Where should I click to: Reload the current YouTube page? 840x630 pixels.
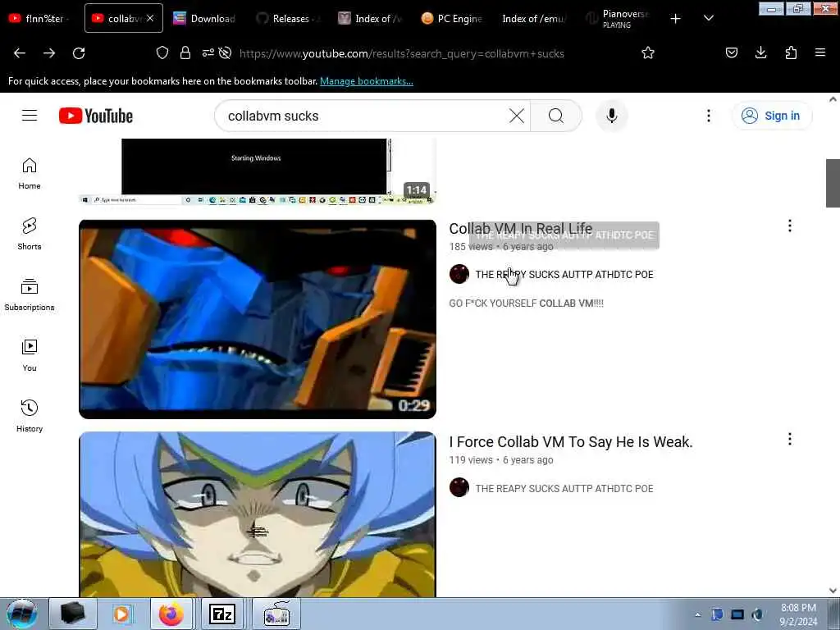click(79, 53)
